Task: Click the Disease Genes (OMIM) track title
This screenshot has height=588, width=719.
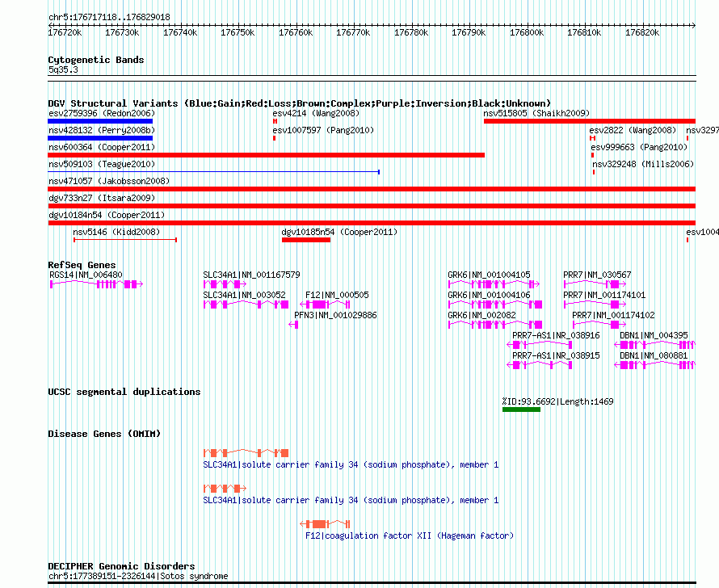Action: (104, 434)
